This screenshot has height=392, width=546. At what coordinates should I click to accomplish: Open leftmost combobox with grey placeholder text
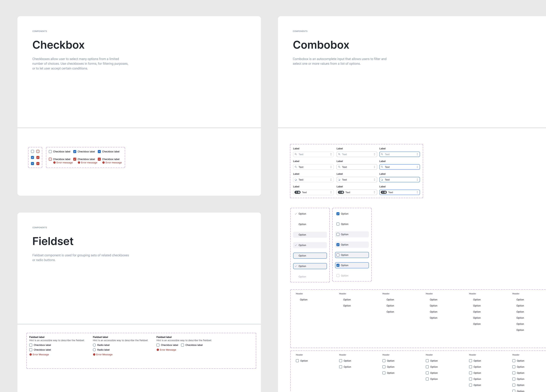pos(313,154)
